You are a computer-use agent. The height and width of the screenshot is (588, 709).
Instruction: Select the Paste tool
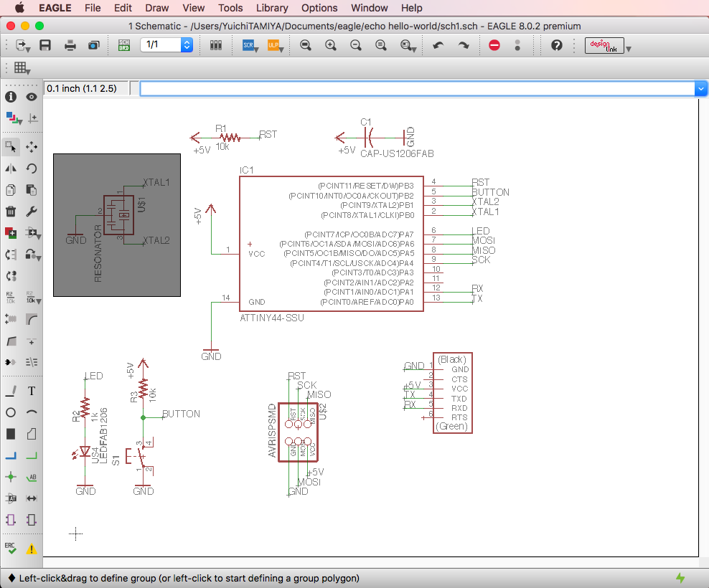click(31, 190)
